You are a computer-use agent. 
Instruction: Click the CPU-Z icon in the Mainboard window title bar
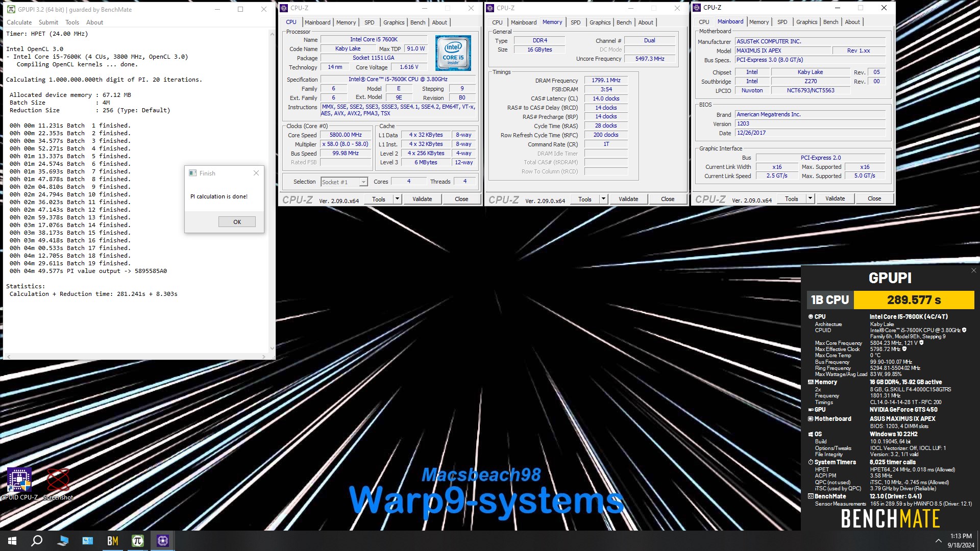tap(697, 8)
